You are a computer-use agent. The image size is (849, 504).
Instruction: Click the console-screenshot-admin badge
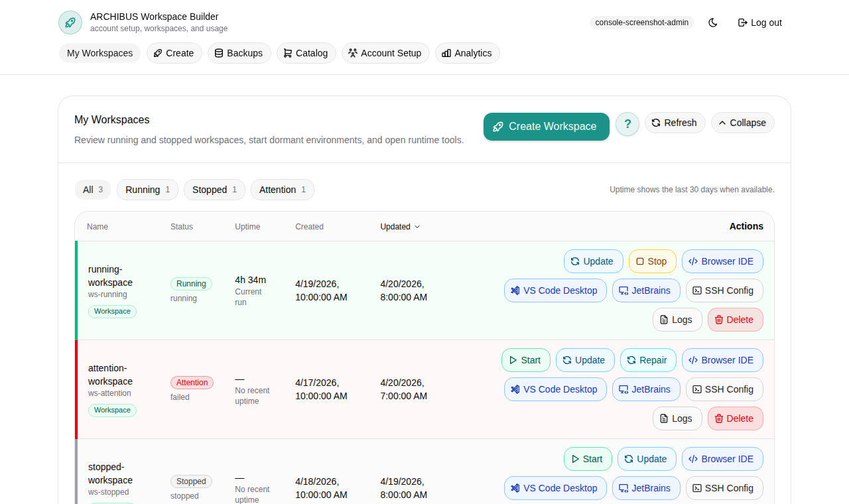point(641,22)
